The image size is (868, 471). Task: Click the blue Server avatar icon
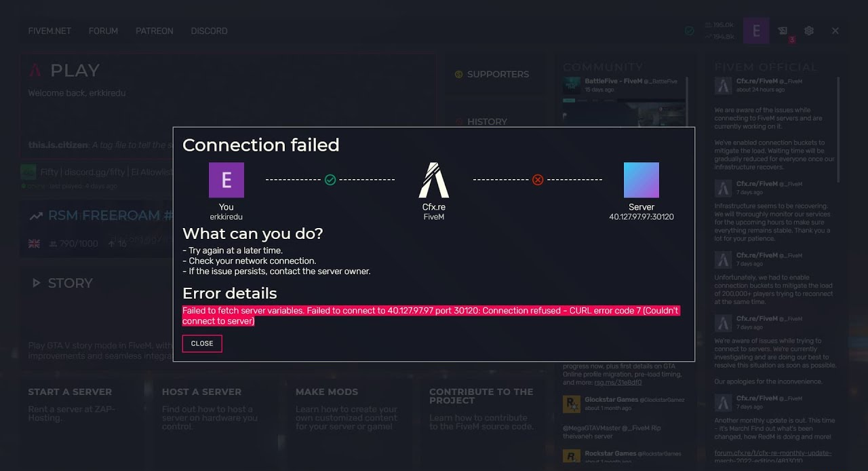click(641, 180)
